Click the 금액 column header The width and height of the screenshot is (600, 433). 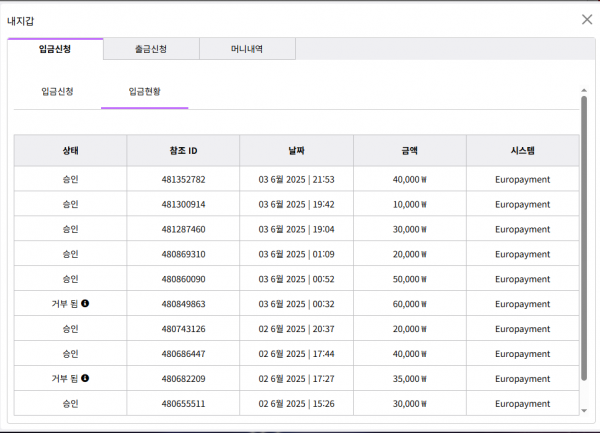click(x=409, y=151)
